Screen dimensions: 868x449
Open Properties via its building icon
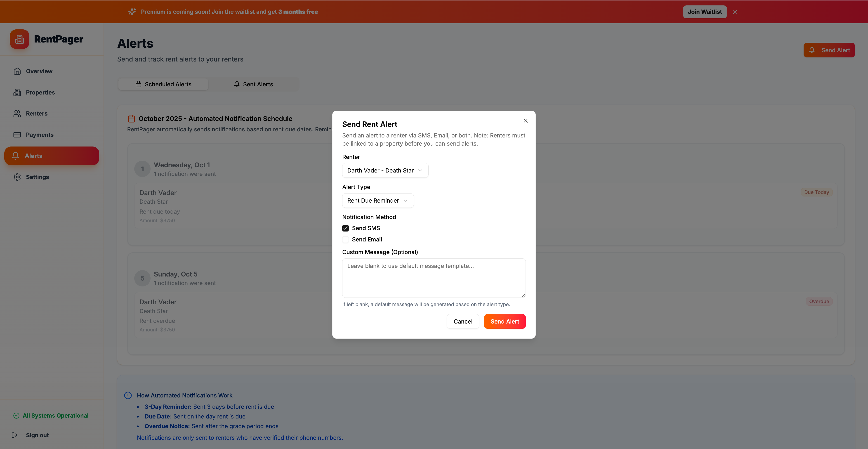[x=17, y=92]
